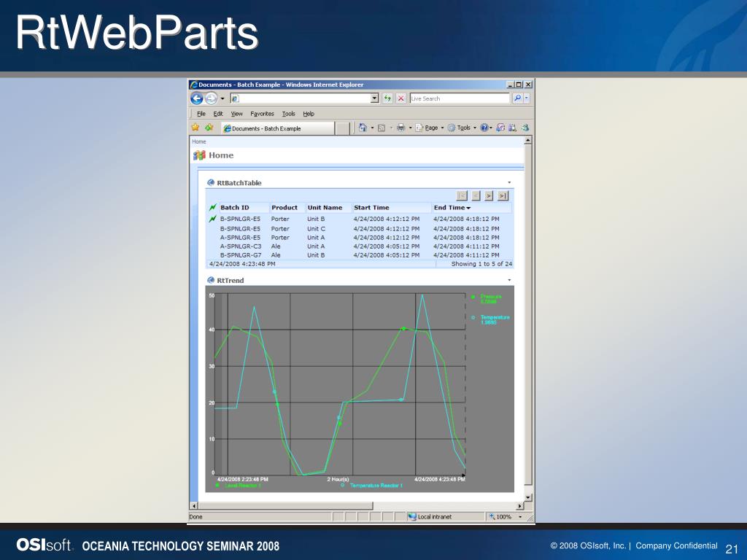
Task: Go to next page of batch table
Action: 489,195
